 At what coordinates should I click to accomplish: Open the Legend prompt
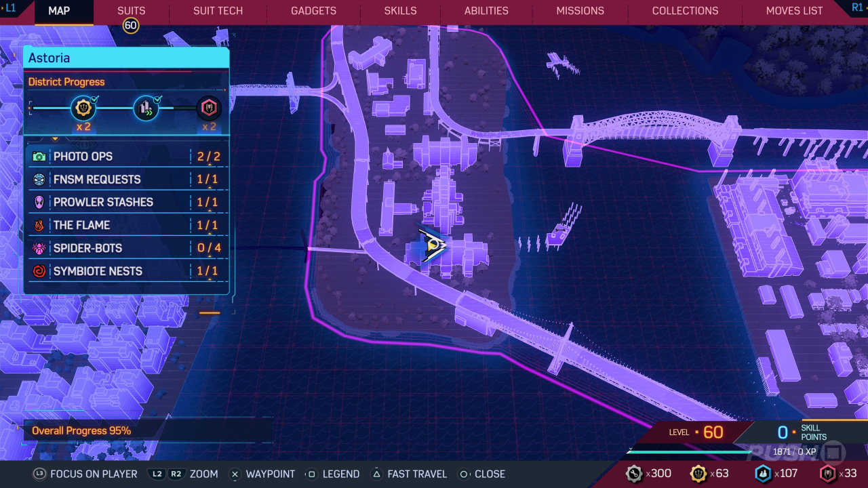click(x=332, y=474)
